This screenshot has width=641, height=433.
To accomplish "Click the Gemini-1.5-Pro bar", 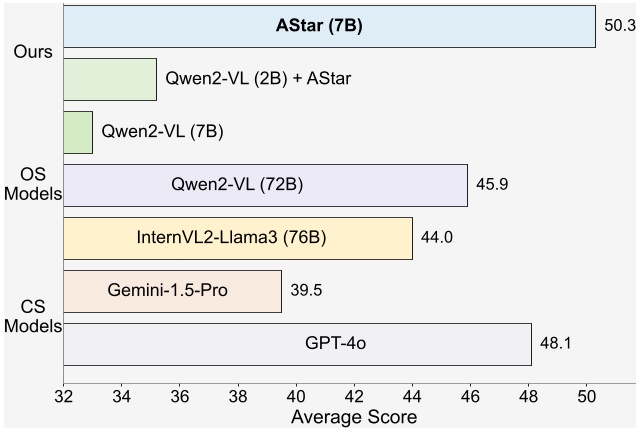I will pos(172,291).
